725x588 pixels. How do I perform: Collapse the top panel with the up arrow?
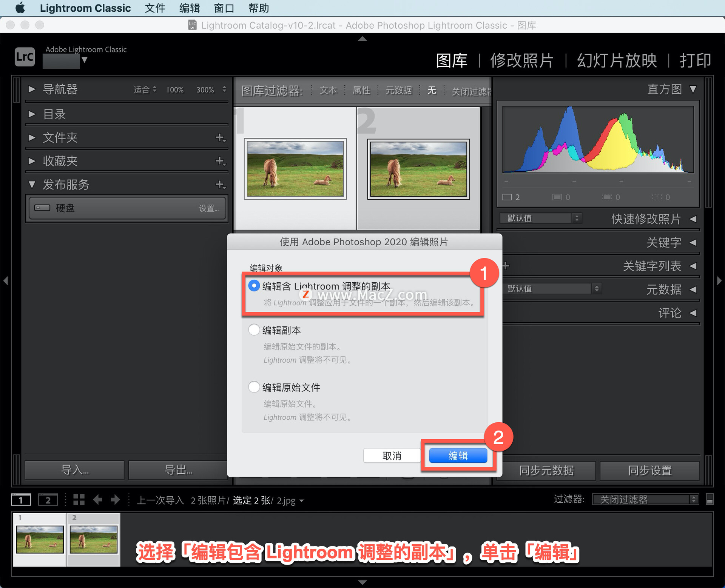pos(362,38)
